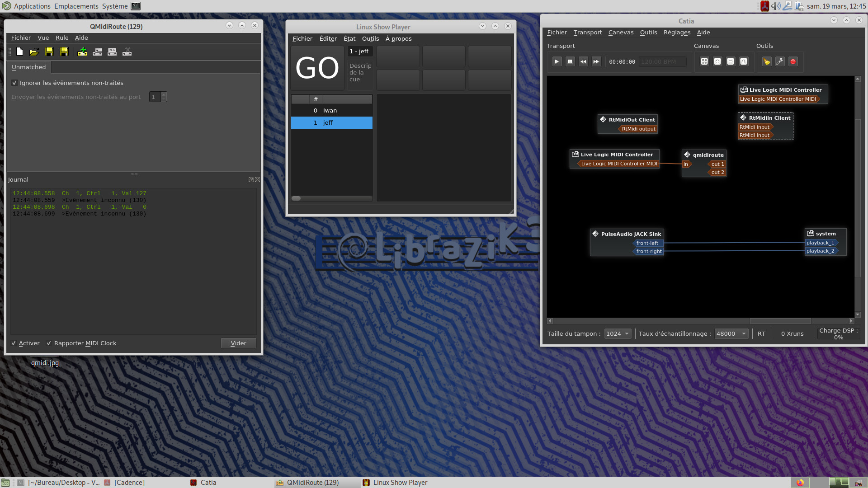Open the Taille du tampon 1024 dropdown
The width and height of the screenshot is (868, 488).
[618, 334]
